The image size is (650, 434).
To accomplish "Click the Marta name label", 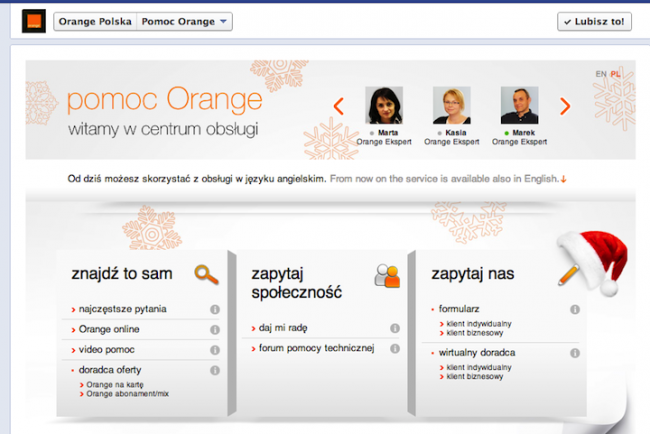I will [388, 133].
